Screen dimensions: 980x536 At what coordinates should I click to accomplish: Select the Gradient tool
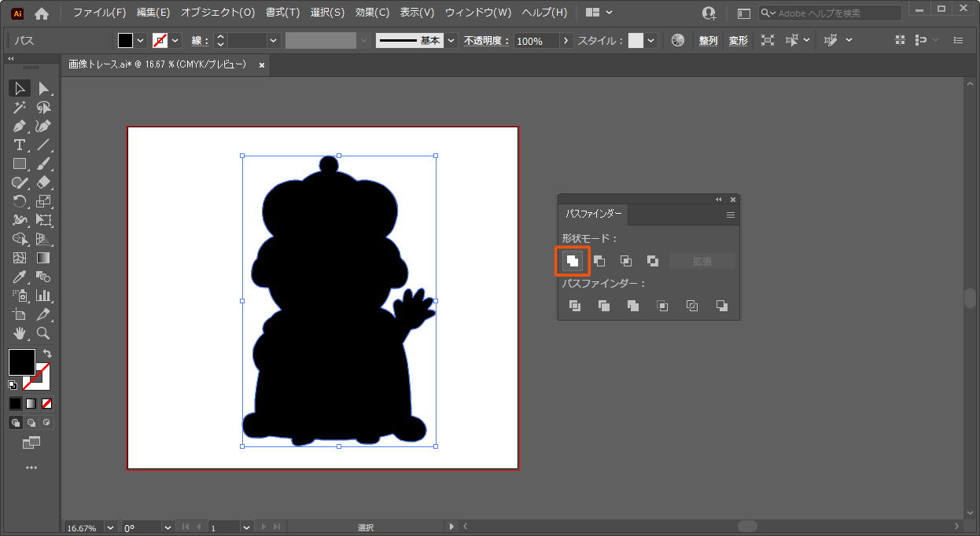click(44, 258)
